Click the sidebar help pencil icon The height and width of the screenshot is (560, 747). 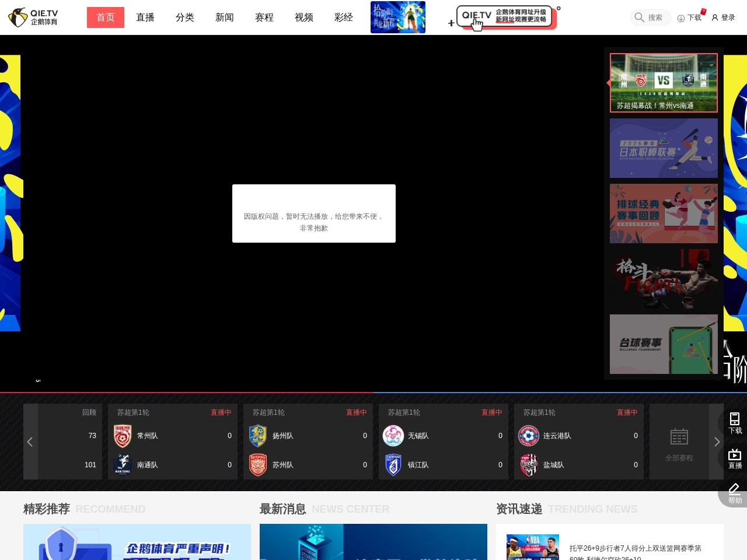(x=735, y=489)
